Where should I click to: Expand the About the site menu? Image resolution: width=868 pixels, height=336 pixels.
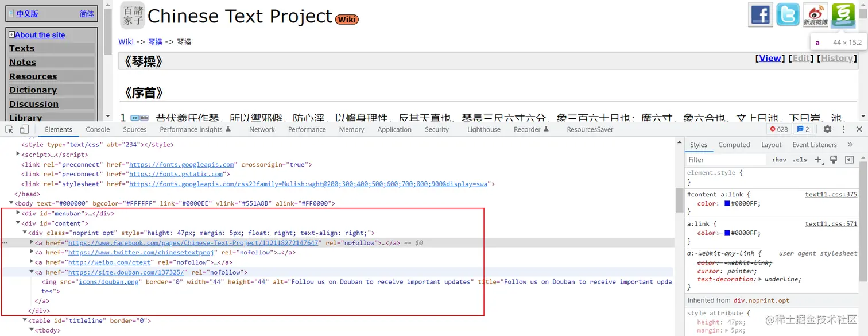11,34
